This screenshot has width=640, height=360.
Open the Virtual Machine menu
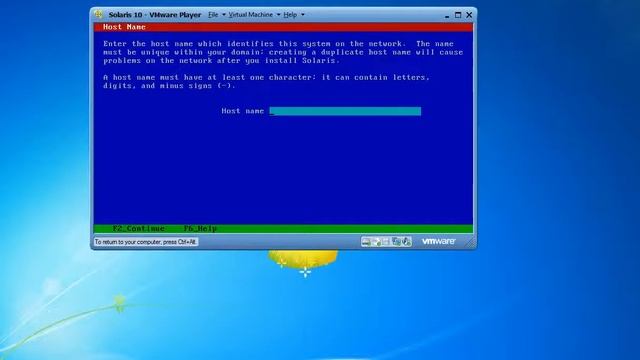(251, 15)
